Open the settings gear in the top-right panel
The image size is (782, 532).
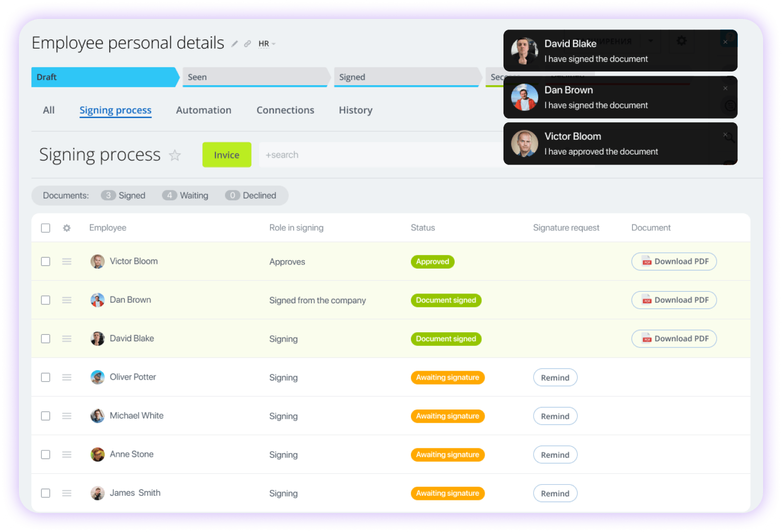(x=682, y=40)
